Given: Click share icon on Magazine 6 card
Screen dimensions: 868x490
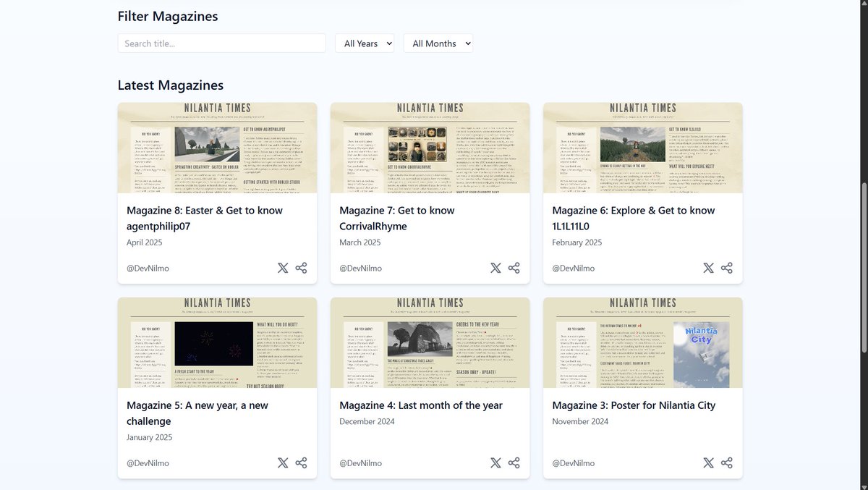Looking at the screenshot, I should click(x=727, y=268).
